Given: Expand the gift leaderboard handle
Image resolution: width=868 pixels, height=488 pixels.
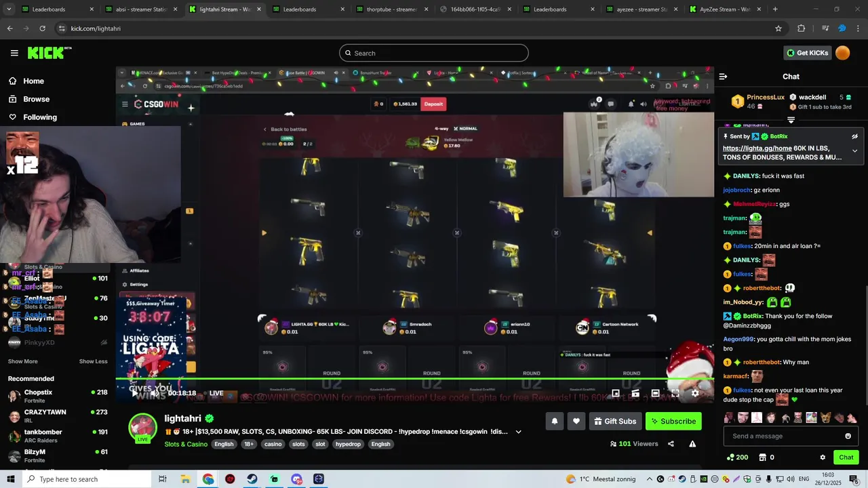Looking at the screenshot, I should tap(791, 120).
